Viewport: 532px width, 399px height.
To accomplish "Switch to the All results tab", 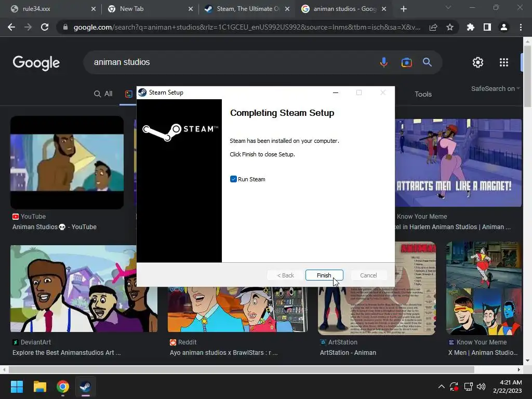I will pos(103,94).
